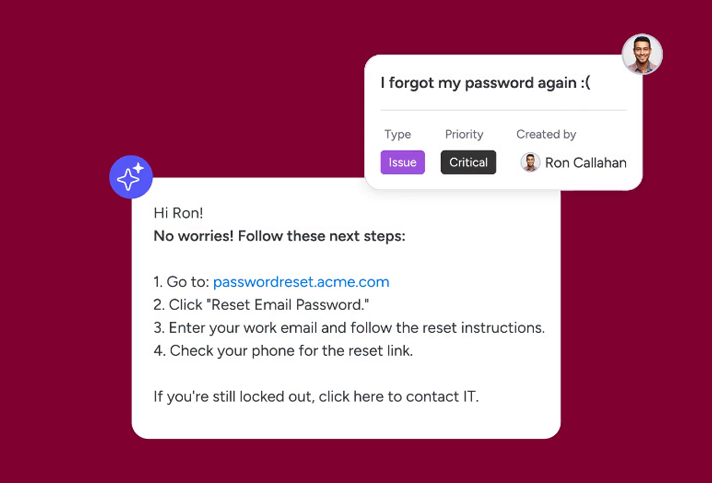Image resolution: width=712 pixels, height=483 pixels.
Task: Click the Type field label
Action: pyautogui.click(x=397, y=134)
